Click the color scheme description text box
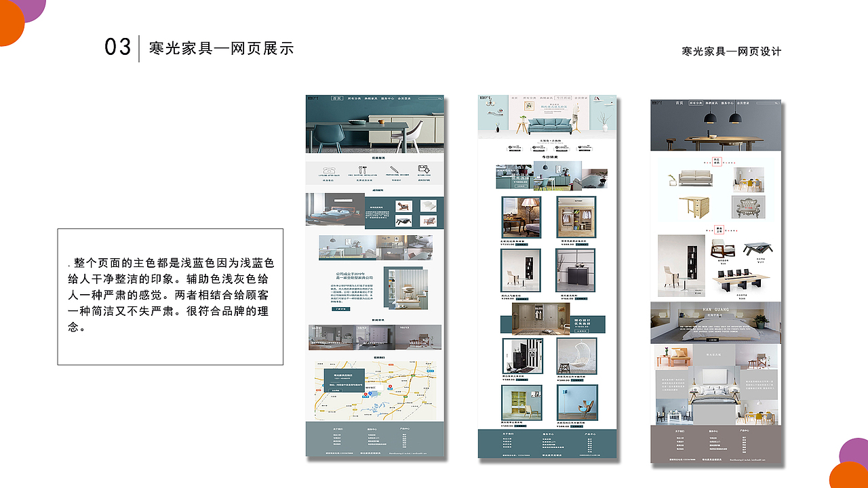Viewport: 868px width, 488px height. [x=170, y=297]
